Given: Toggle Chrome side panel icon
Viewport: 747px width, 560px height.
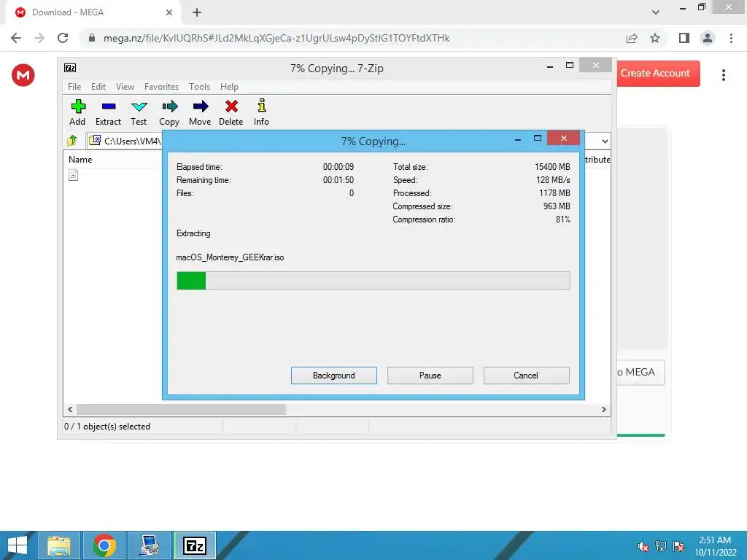Looking at the screenshot, I should pos(684,38).
